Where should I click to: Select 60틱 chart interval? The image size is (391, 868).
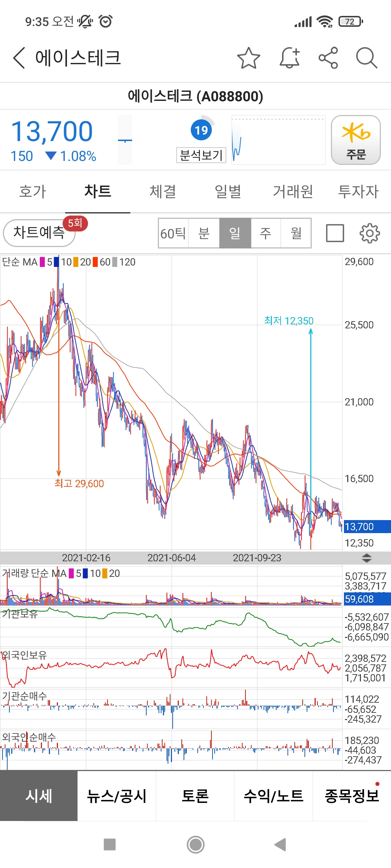click(x=173, y=233)
